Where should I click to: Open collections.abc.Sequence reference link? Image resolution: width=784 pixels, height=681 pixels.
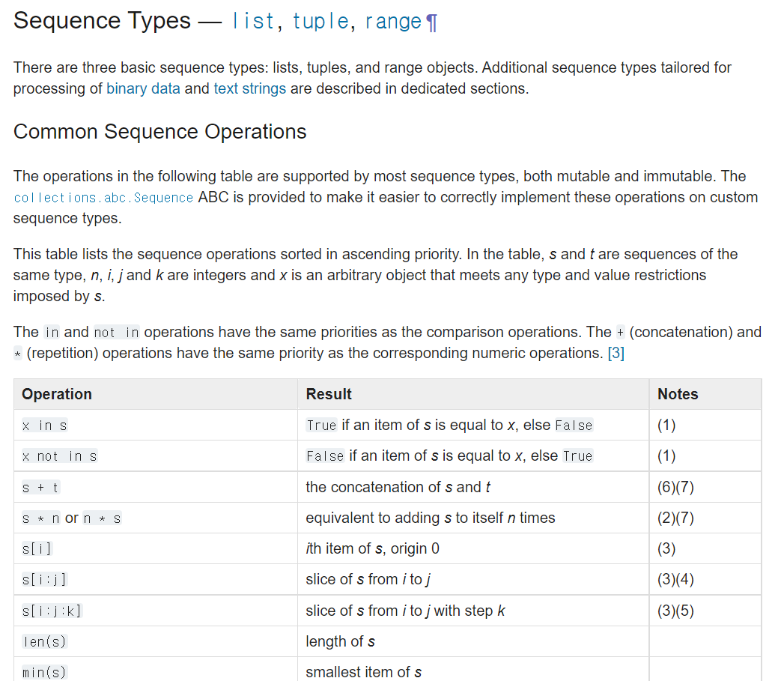click(x=103, y=198)
